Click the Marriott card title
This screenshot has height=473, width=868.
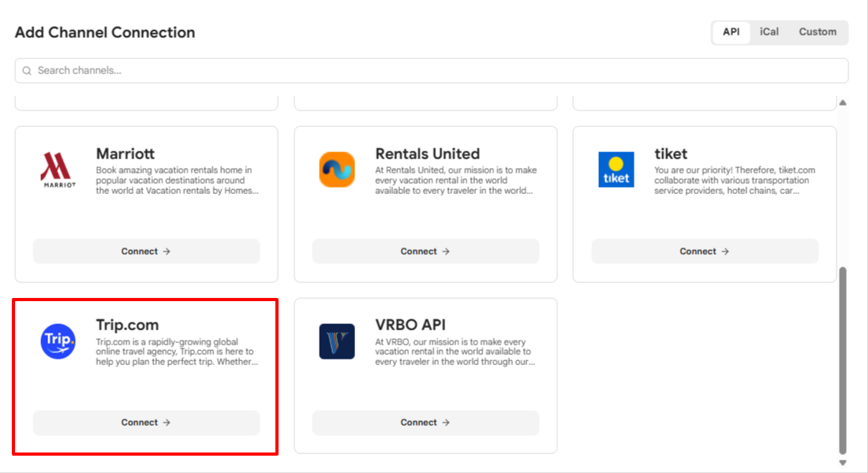[125, 154]
